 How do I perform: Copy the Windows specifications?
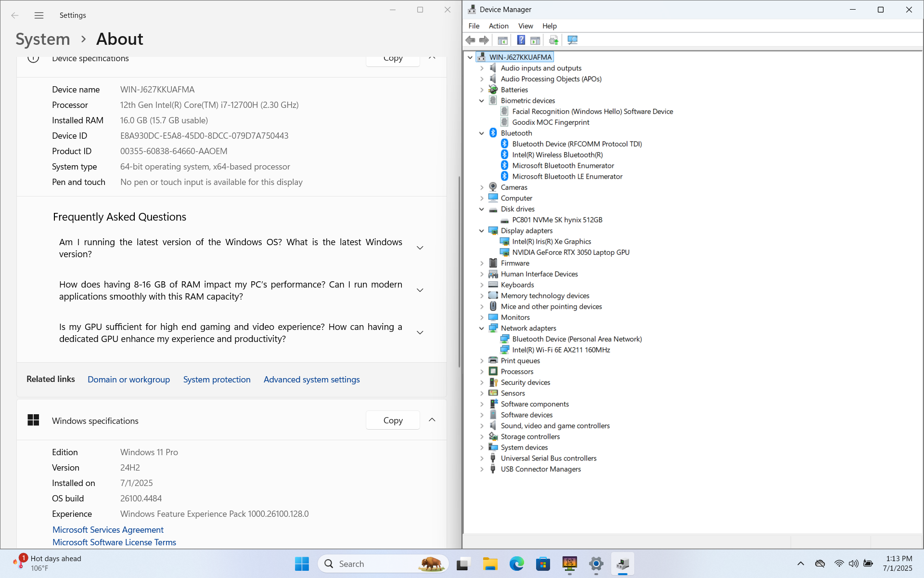(x=393, y=420)
